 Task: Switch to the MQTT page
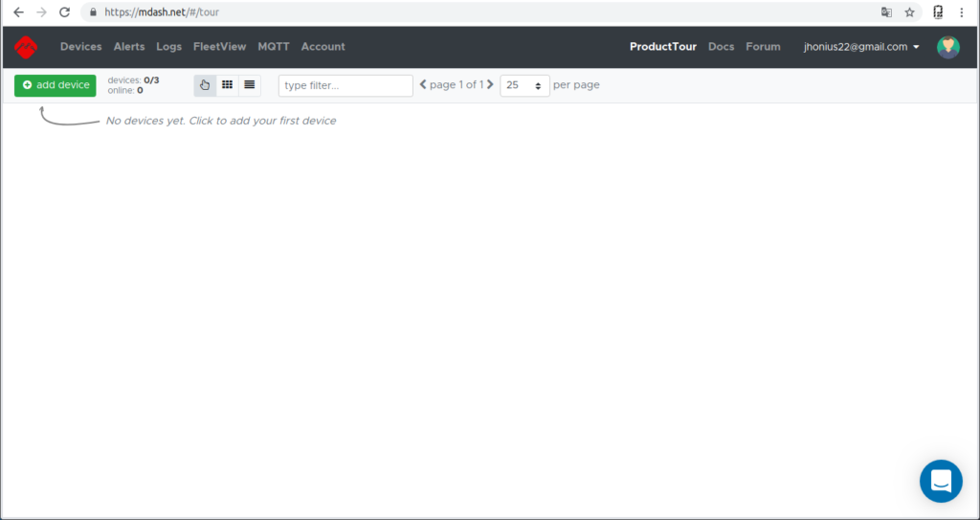point(273,47)
